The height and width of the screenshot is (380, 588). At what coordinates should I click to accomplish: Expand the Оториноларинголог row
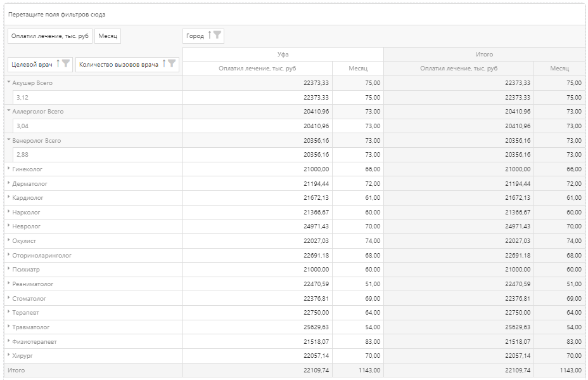[9, 255]
